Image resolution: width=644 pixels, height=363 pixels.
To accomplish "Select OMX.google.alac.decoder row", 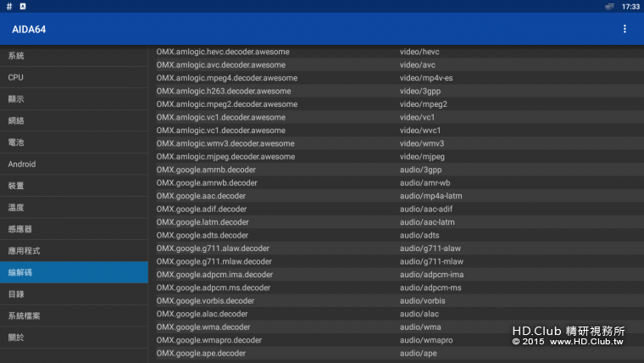I will (400, 314).
